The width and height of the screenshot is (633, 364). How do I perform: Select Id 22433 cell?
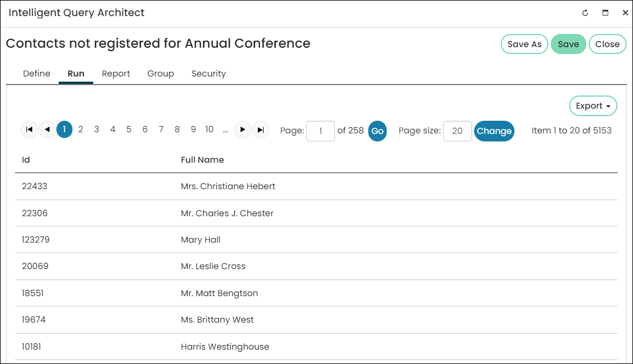click(35, 186)
